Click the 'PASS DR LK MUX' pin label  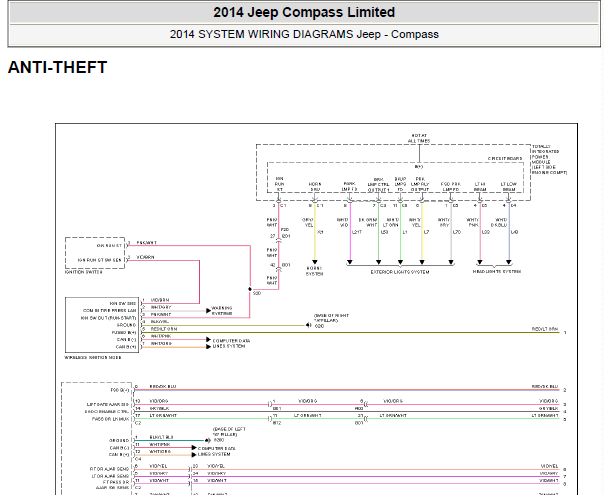tap(111, 419)
